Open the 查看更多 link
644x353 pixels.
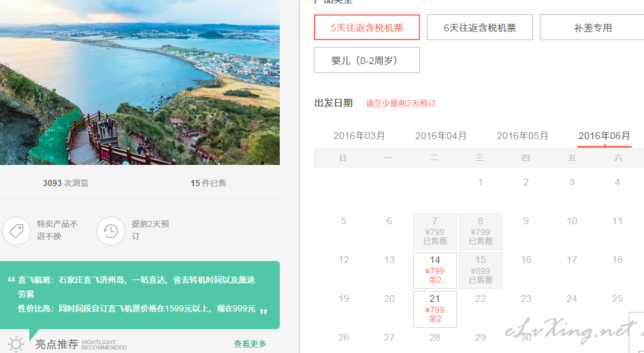click(250, 343)
